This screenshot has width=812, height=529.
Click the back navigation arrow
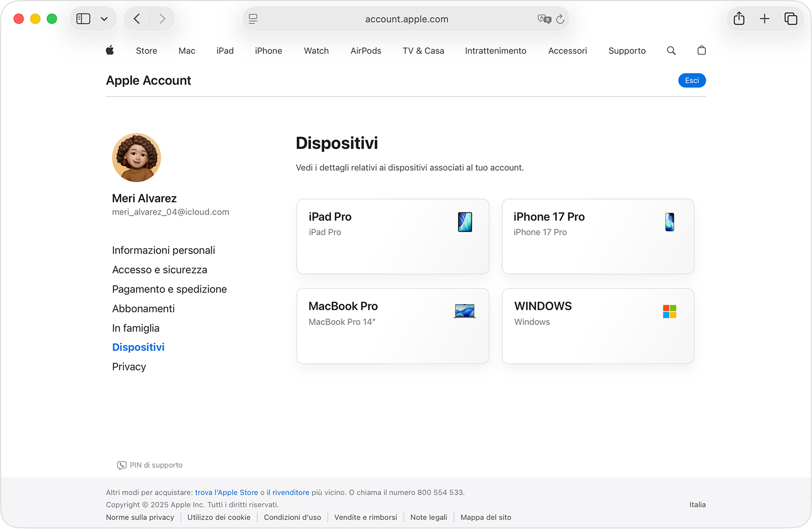pyautogui.click(x=136, y=18)
